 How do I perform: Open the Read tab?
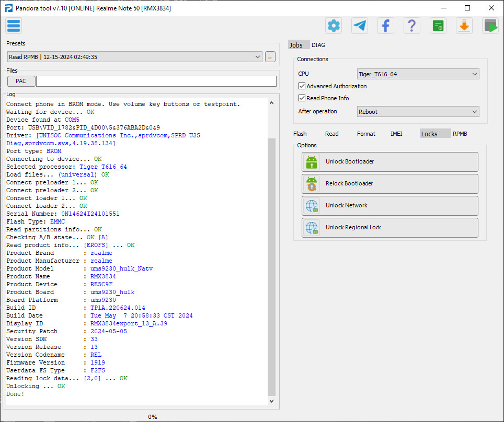[331, 134]
